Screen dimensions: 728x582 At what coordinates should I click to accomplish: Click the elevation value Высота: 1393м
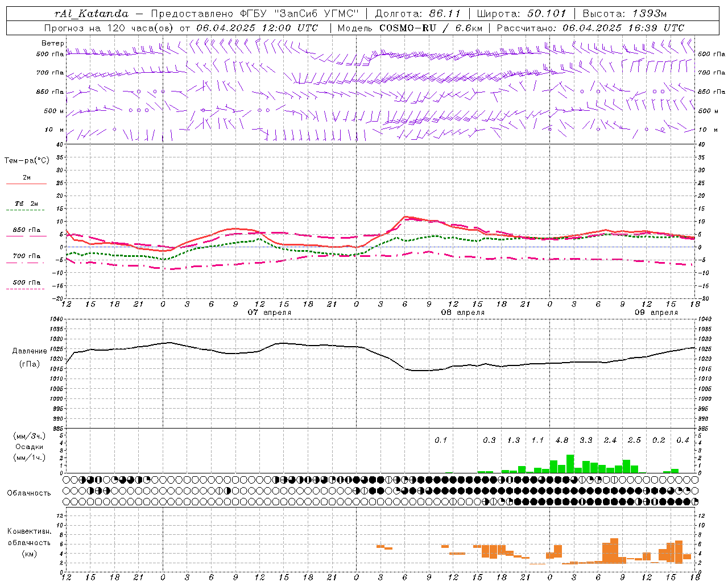[x=624, y=14]
